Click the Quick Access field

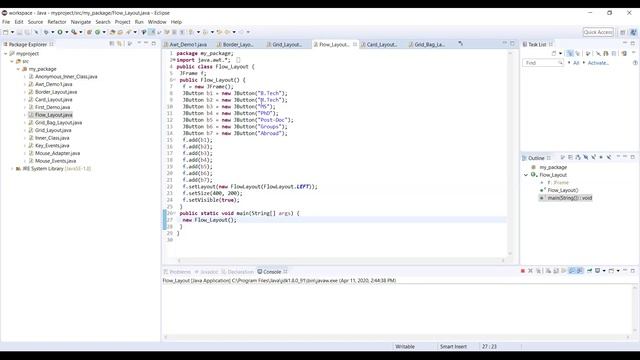598,32
